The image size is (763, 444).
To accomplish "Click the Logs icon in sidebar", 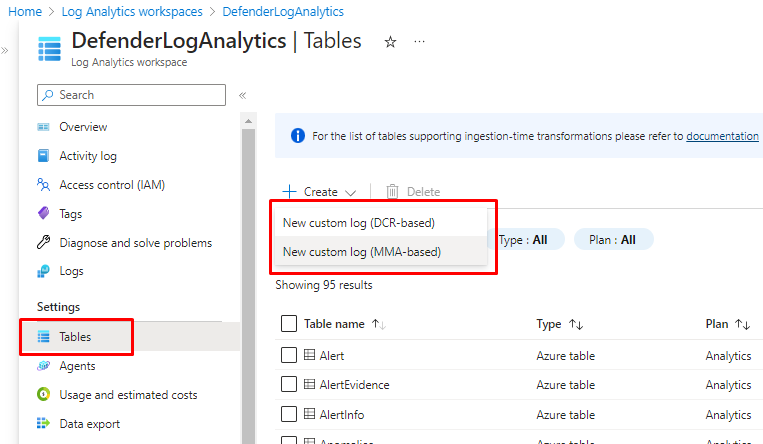I will [43, 271].
